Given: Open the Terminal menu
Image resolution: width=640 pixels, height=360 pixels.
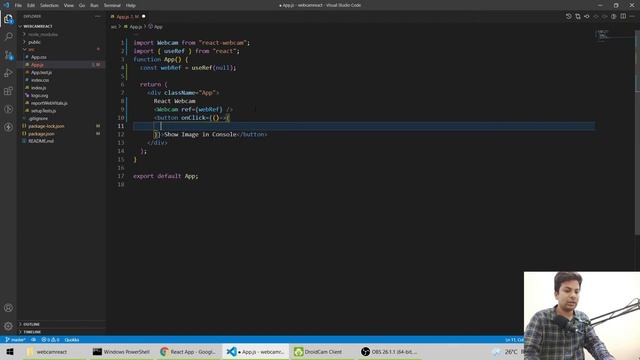Looking at the screenshot, I should pos(112,5).
